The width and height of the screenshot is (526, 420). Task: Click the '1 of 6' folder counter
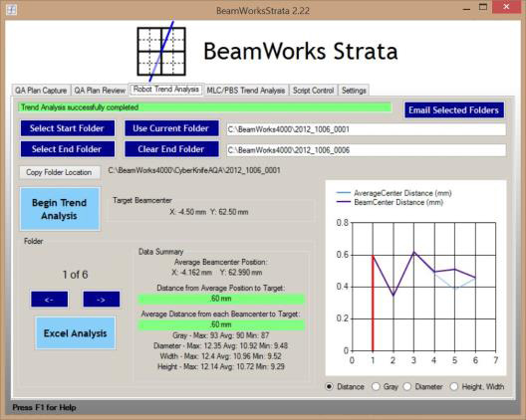coord(75,275)
